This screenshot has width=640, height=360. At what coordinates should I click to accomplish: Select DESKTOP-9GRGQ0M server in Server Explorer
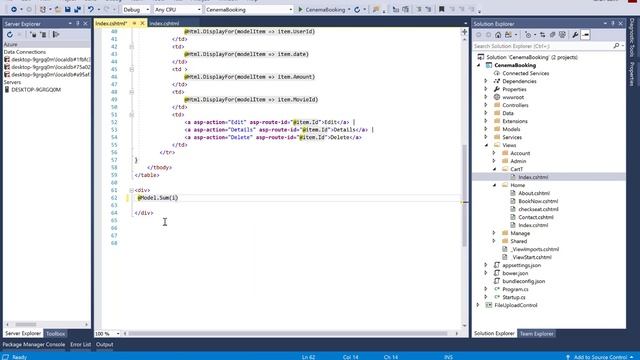tap(36, 90)
